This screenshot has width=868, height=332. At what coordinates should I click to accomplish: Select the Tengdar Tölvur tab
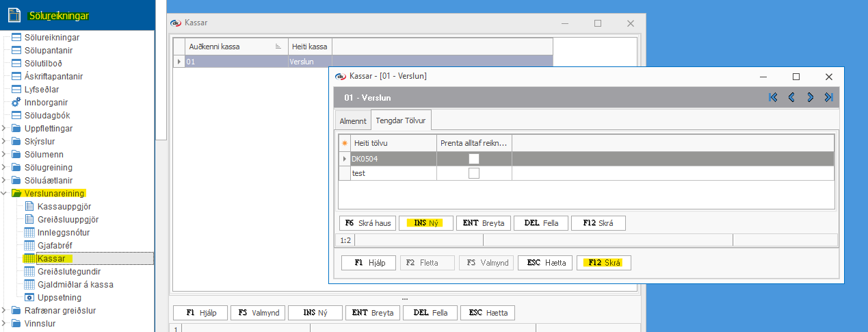[x=400, y=121]
